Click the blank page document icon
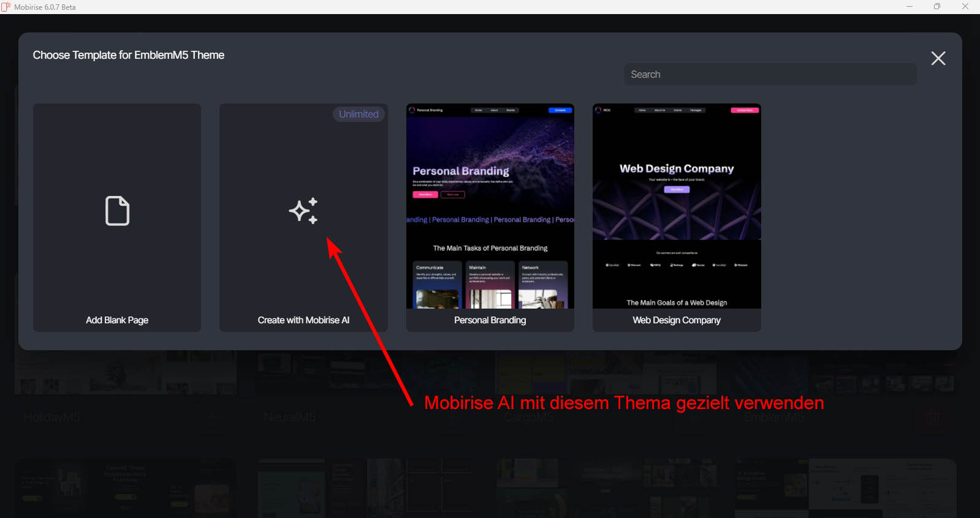 click(x=117, y=211)
